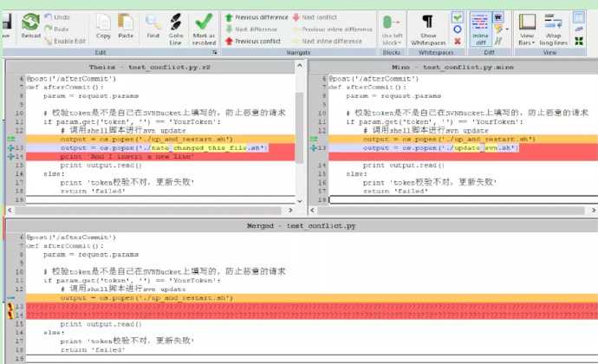Click Theirs line 'And I insert a new line'
The width and height of the screenshot is (598, 364).
click(x=160, y=157)
